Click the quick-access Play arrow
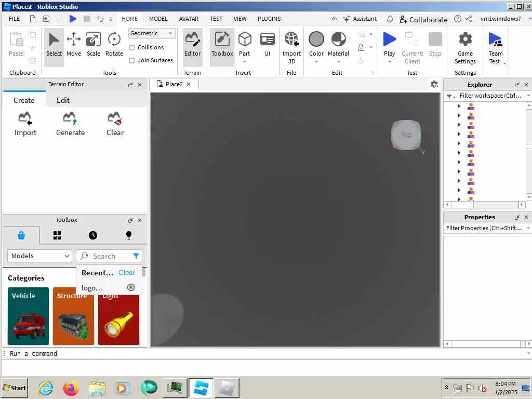532x399 pixels. tap(73, 19)
